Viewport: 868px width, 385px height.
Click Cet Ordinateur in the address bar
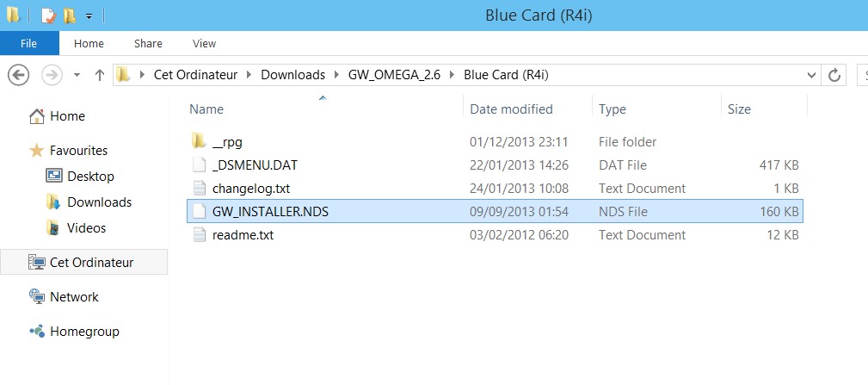point(195,75)
